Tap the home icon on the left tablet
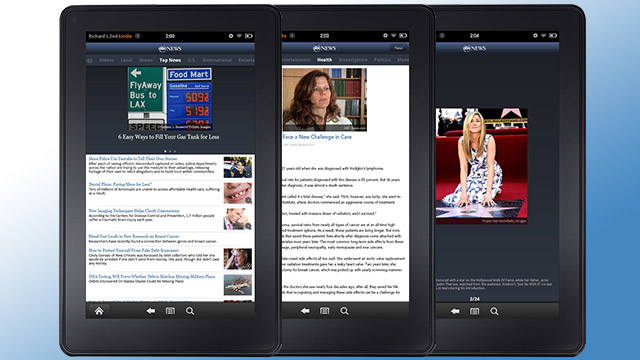 point(99,311)
